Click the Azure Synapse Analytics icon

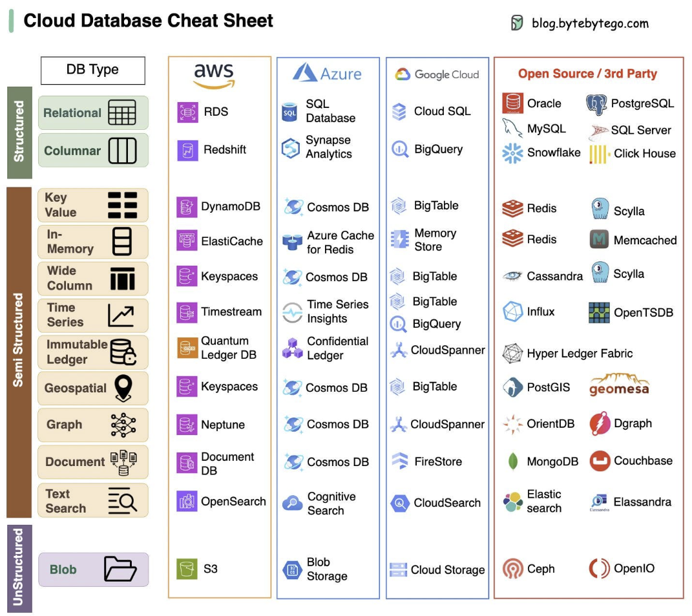coord(291,148)
